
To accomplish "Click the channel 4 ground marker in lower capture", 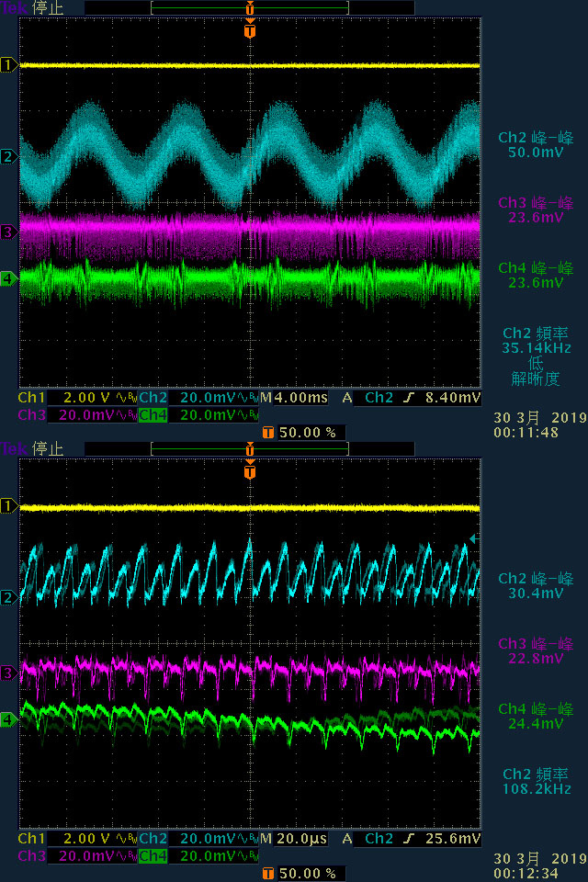I will coord(8,718).
